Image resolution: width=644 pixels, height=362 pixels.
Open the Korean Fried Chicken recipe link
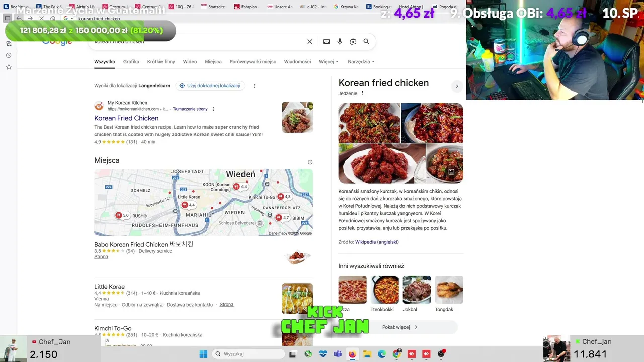[126, 118]
